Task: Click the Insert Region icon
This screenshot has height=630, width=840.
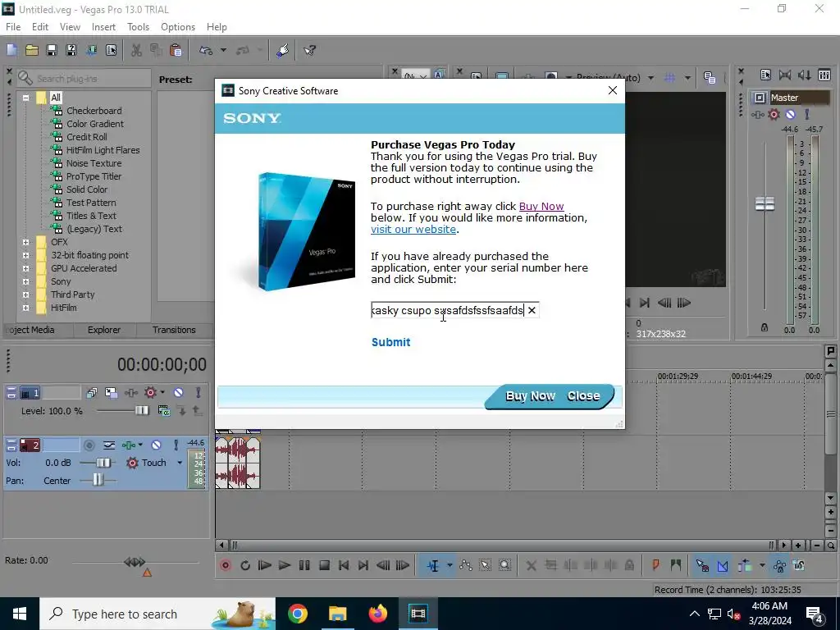Action: click(x=676, y=565)
